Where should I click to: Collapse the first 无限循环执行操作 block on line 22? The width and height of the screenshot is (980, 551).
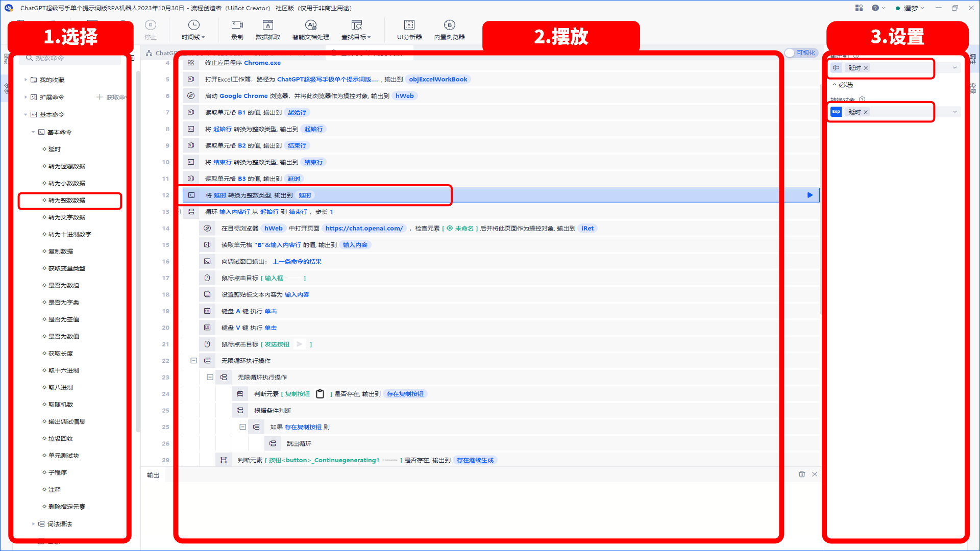click(194, 361)
